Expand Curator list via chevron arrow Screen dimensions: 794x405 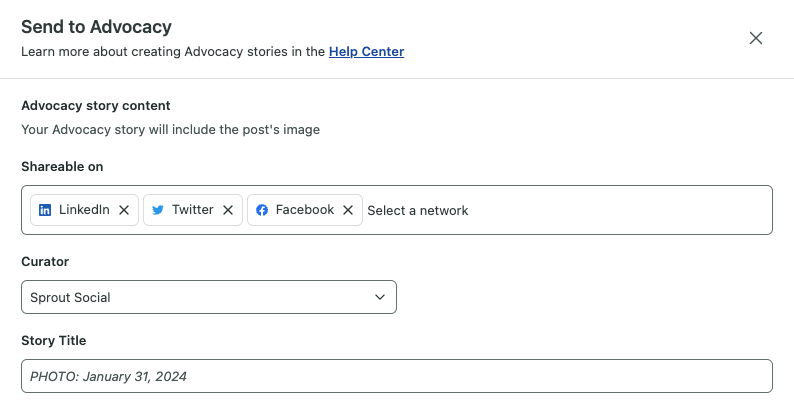point(380,297)
